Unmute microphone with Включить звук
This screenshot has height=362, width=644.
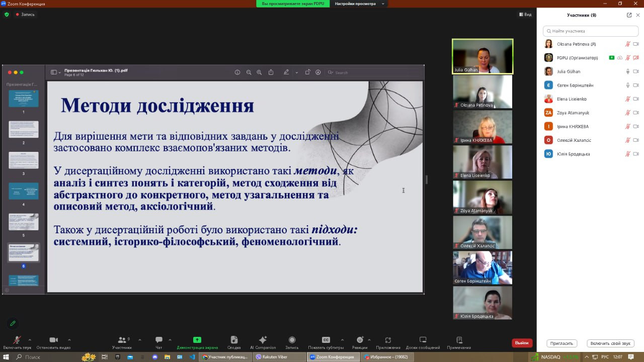[x=17, y=340]
